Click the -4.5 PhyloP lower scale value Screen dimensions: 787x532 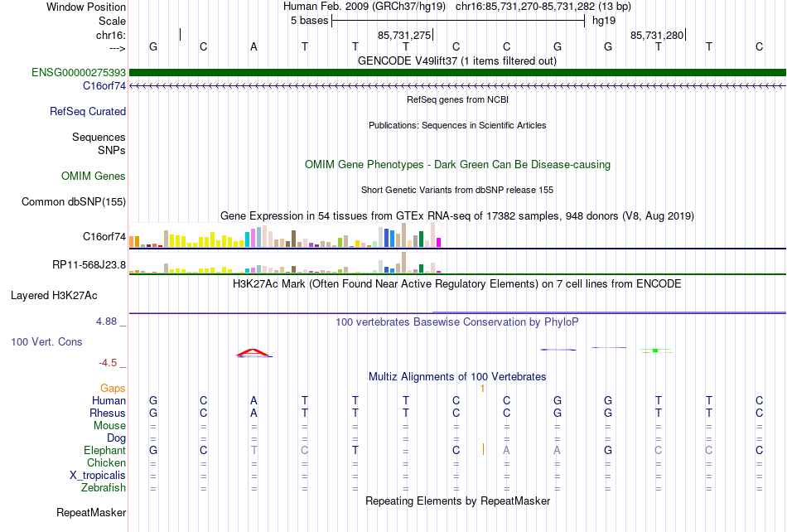tap(108, 362)
